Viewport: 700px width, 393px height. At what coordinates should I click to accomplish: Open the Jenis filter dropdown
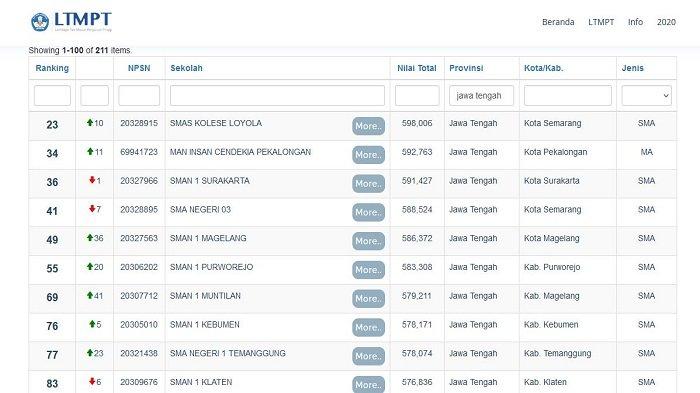point(646,96)
